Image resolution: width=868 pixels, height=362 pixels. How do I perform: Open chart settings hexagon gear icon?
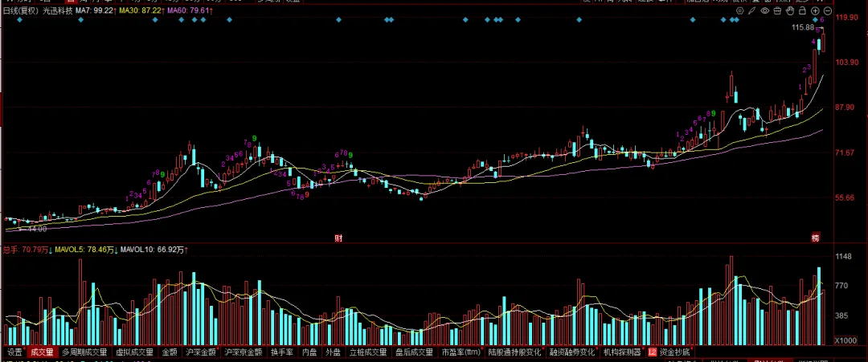[x=740, y=10]
